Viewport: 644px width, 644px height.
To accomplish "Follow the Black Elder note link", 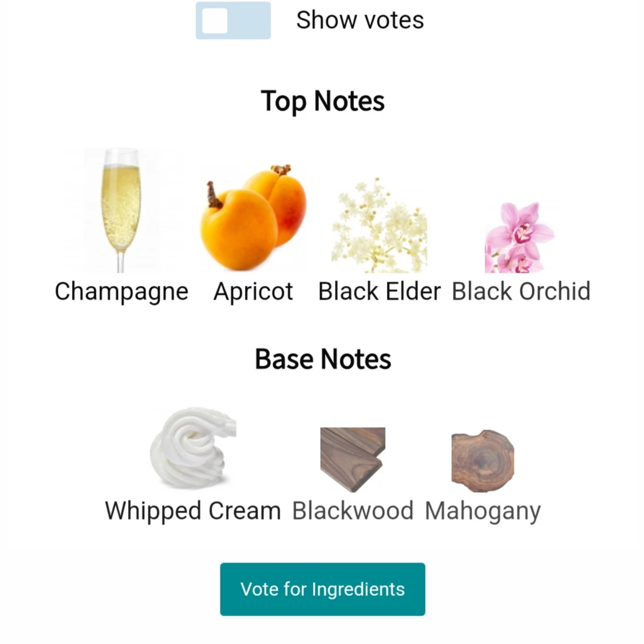I will 380,291.
